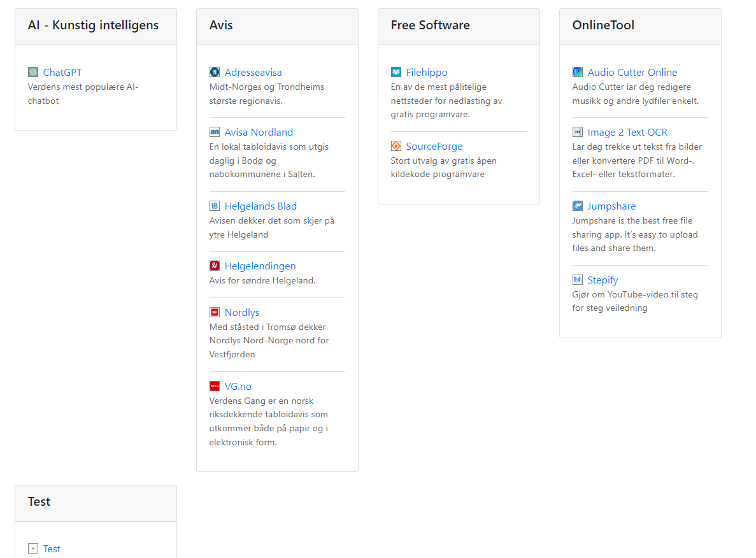Click the Filehippo favicon icon
This screenshot has height=558, width=756.
[x=396, y=73]
